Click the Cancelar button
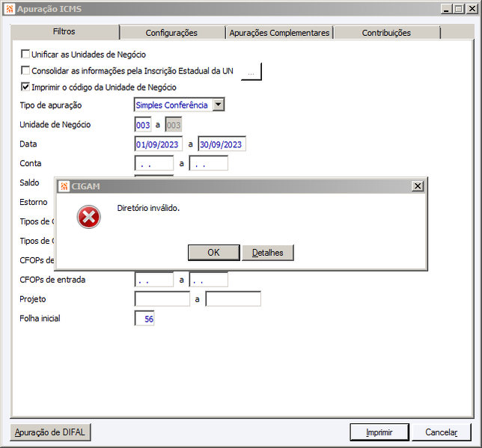The width and height of the screenshot is (482, 448). (x=442, y=432)
